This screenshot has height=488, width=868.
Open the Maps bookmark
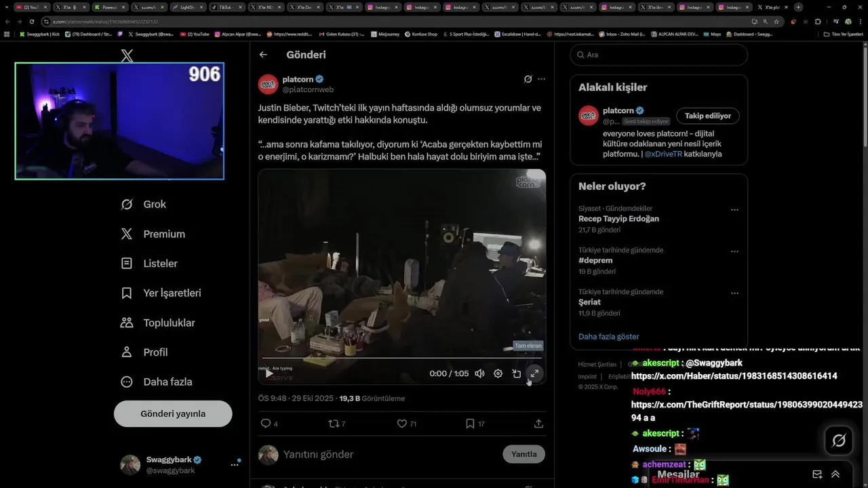click(712, 34)
